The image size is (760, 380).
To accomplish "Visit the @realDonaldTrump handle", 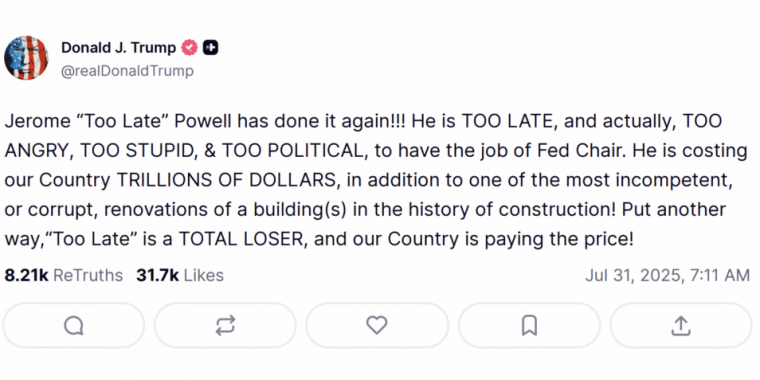I will click(127, 71).
